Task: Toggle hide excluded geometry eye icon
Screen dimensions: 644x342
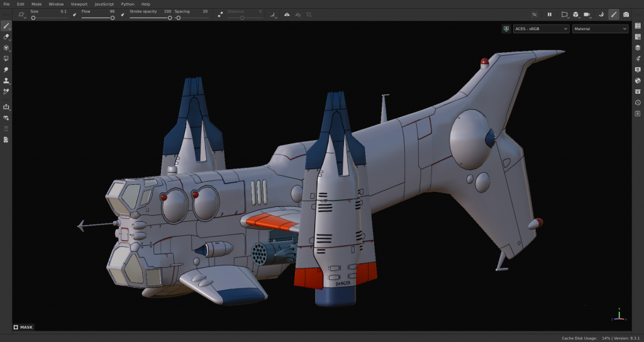Action: [x=535, y=14]
